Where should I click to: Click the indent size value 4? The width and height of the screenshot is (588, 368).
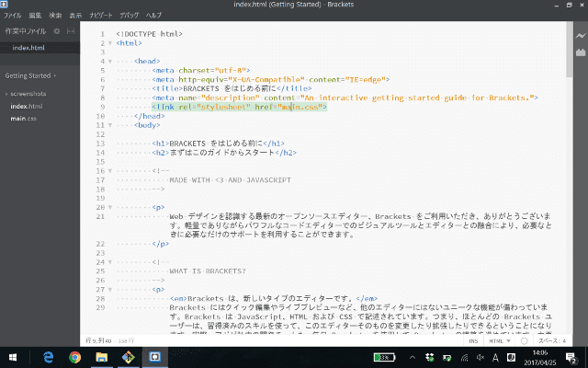564,341
